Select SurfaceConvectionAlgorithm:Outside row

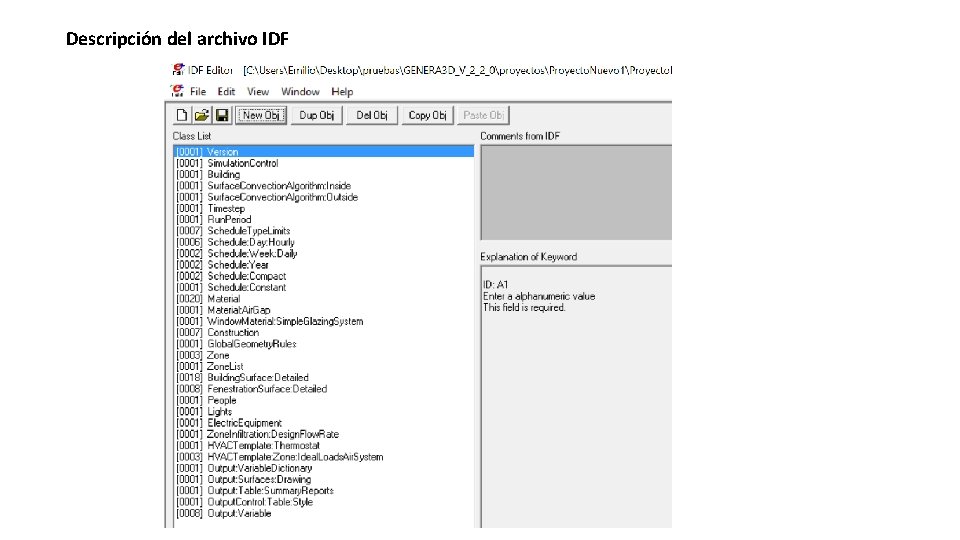pos(324,197)
